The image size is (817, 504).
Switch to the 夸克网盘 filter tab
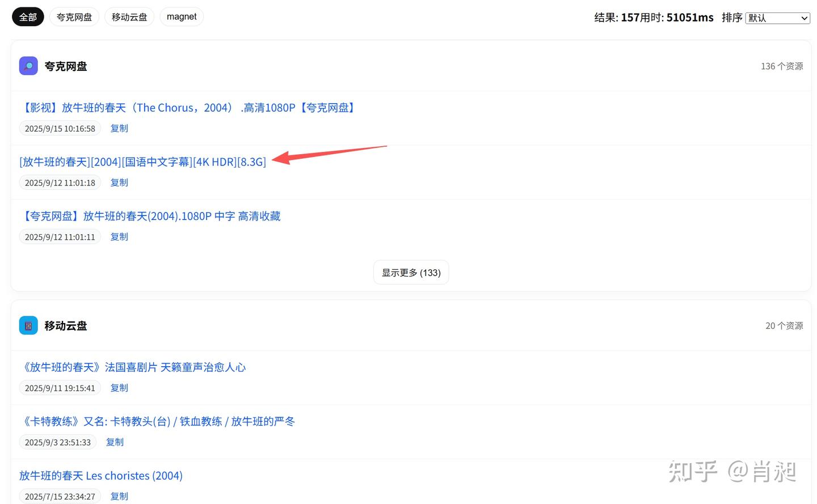click(x=74, y=16)
